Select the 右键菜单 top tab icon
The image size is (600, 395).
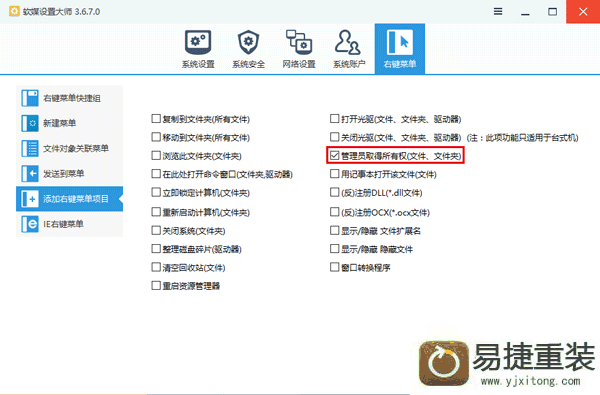coord(399,42)
